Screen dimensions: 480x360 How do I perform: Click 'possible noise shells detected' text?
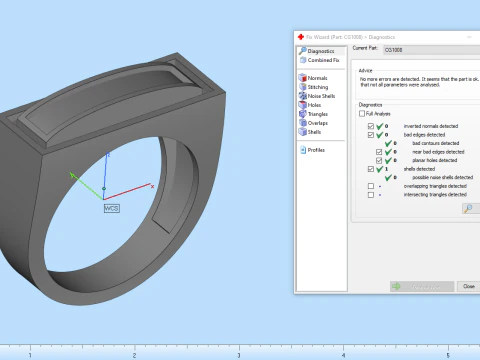443,177
